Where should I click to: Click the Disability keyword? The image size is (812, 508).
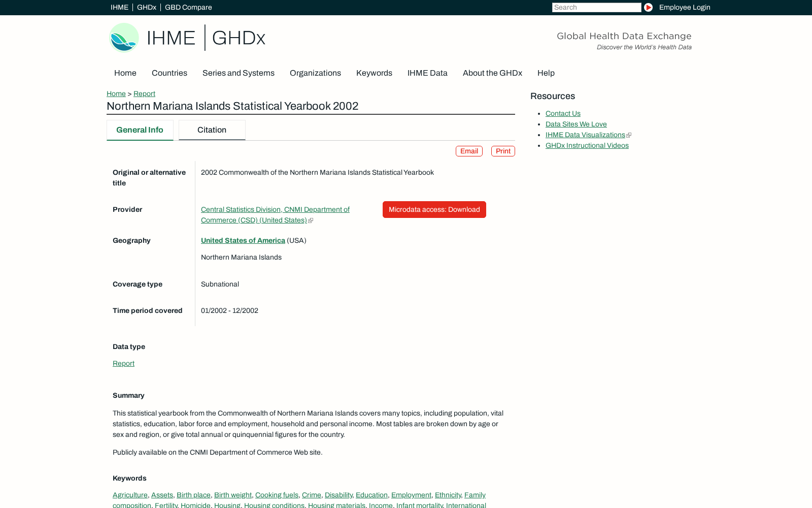pyautogui.click(x=339, y=495)
